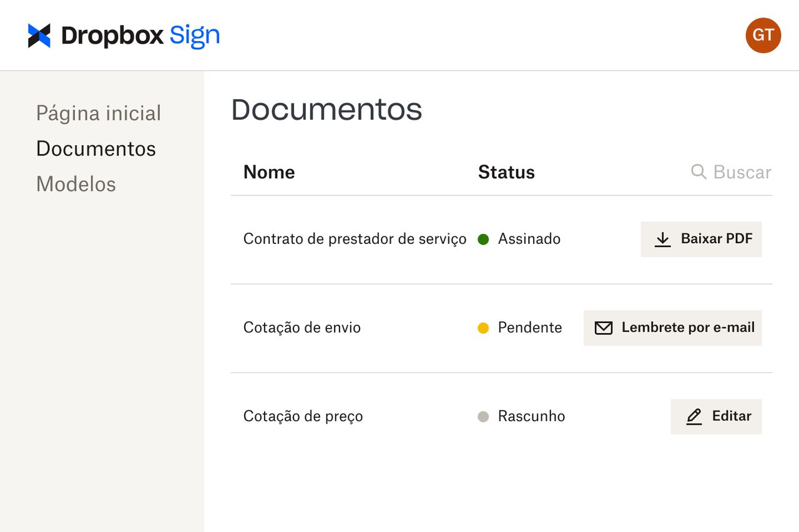Screen dimensions: 799x532
Task: Click the envelope icon on Lembrete por e-mail
Action: tap(603, 327)
